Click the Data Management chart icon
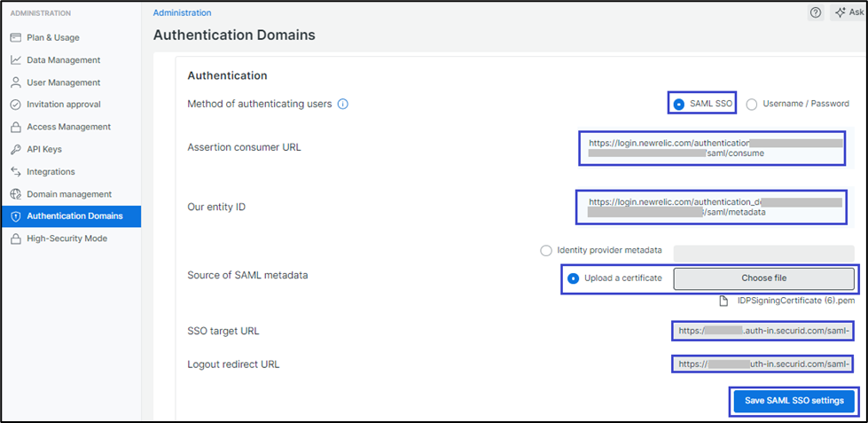 [x=16, y=60]
